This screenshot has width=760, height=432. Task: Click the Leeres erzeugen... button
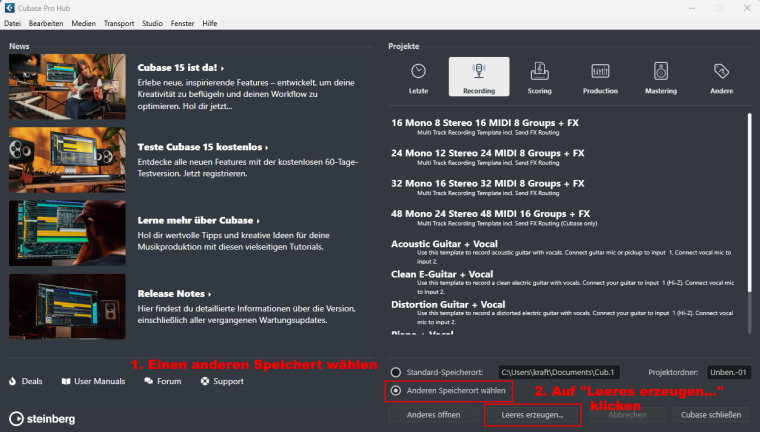[x=532, y=414]
